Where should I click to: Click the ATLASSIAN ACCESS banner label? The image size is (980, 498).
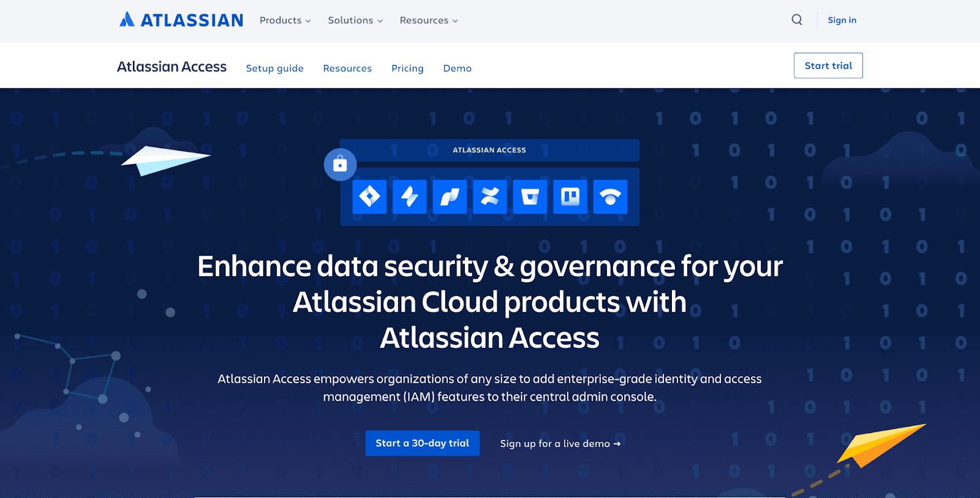tap(489, 150)
